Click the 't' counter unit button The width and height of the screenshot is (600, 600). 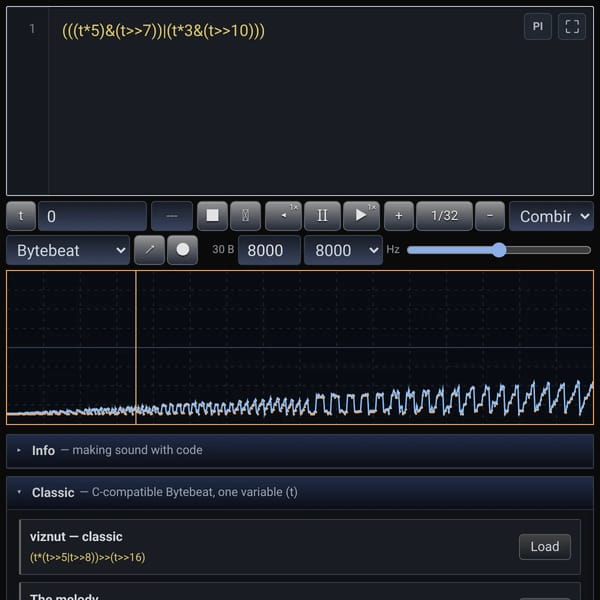coord(21,216)
